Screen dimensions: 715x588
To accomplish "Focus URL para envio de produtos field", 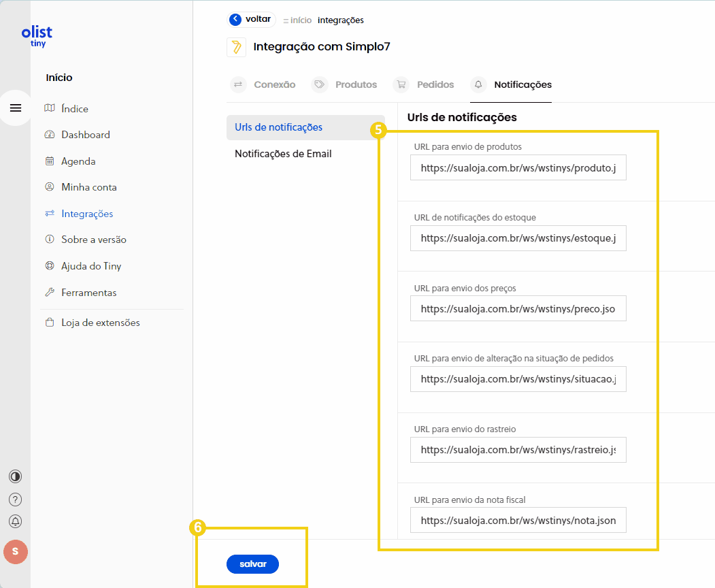I will point(518,167).
